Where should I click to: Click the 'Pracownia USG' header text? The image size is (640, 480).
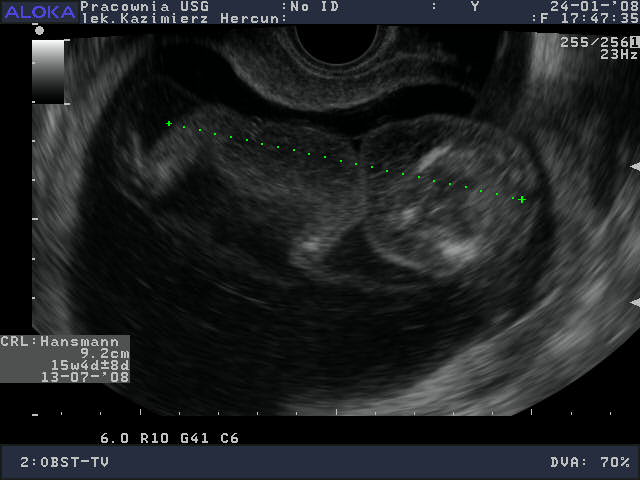144,7
